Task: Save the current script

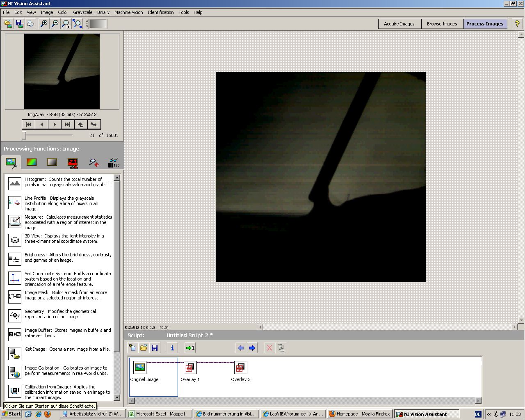Action: tap(155, 348)
